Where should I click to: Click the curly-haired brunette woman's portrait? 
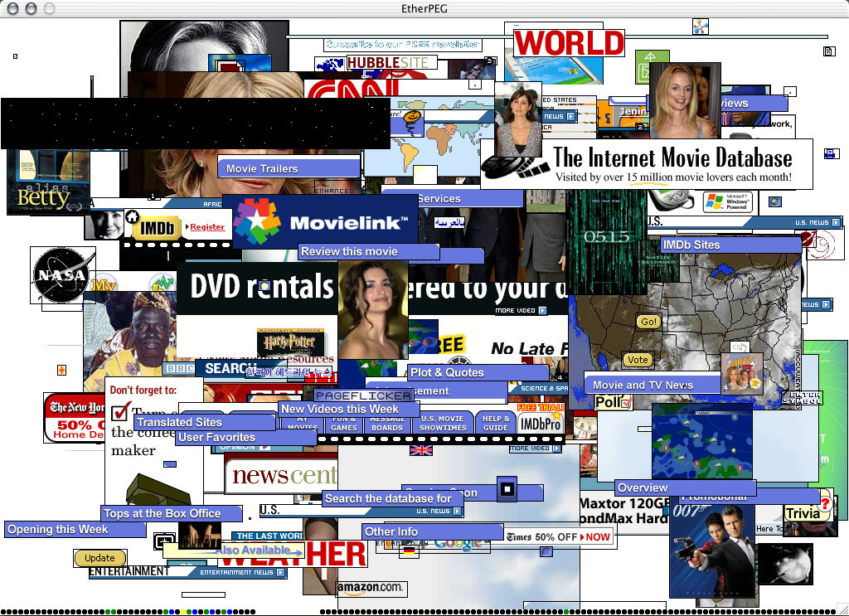(372, 309)
